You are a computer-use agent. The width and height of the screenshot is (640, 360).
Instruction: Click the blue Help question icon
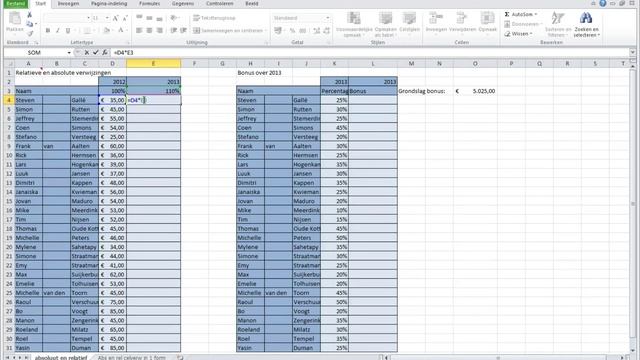pyautogui.click(x=603, y=3)
